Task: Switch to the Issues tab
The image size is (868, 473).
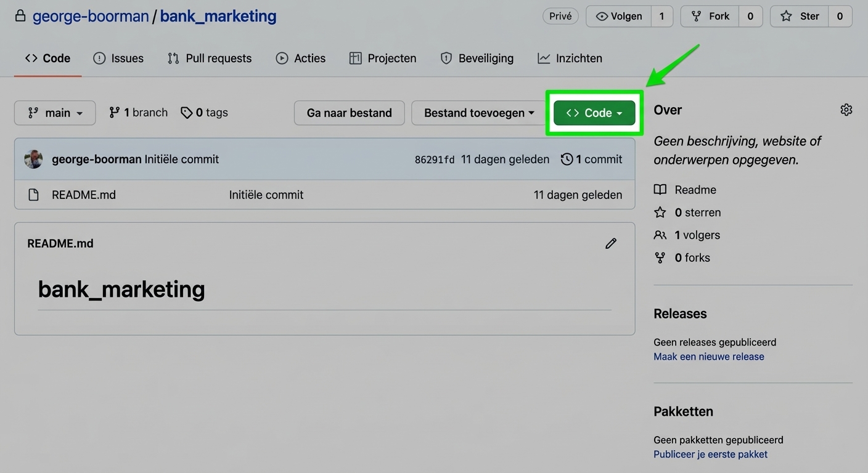Action: click(118, 59)
